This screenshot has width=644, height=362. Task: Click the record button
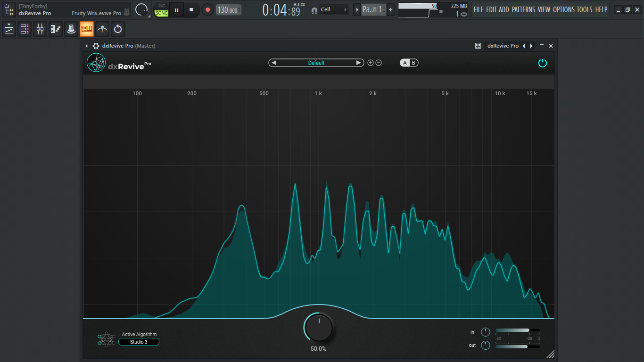207,9
